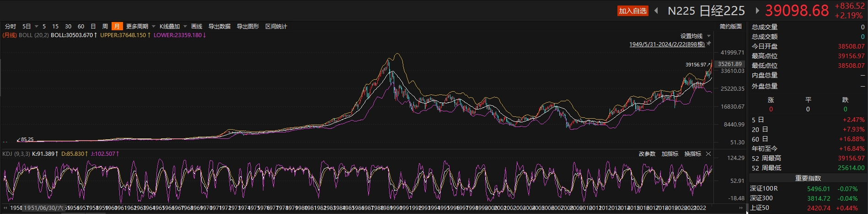
Task: Select the 日 daily period tab
Action: pyautogui.click(x=93, y=27)
